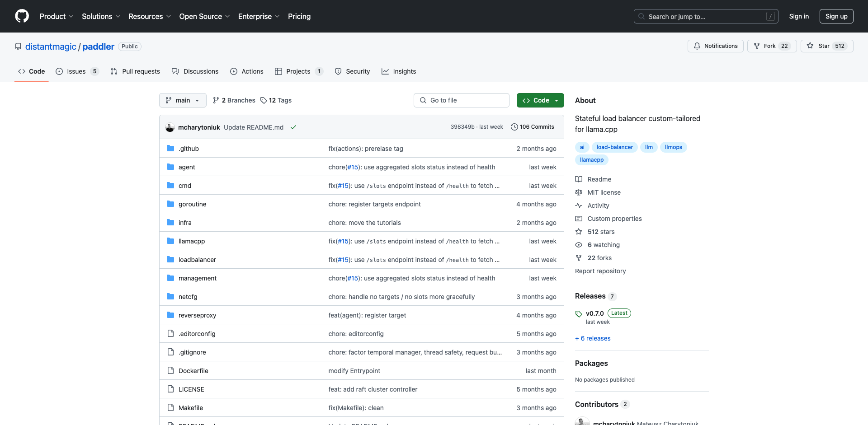
Task: Expand the Open Source menu
Action: pyautogui.click(x=204, y=16)
